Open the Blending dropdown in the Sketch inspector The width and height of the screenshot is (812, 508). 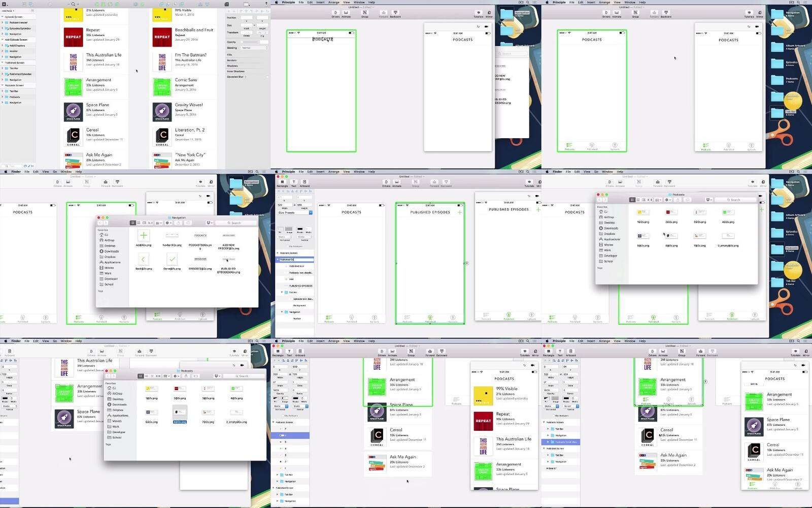tap(254, 48)
